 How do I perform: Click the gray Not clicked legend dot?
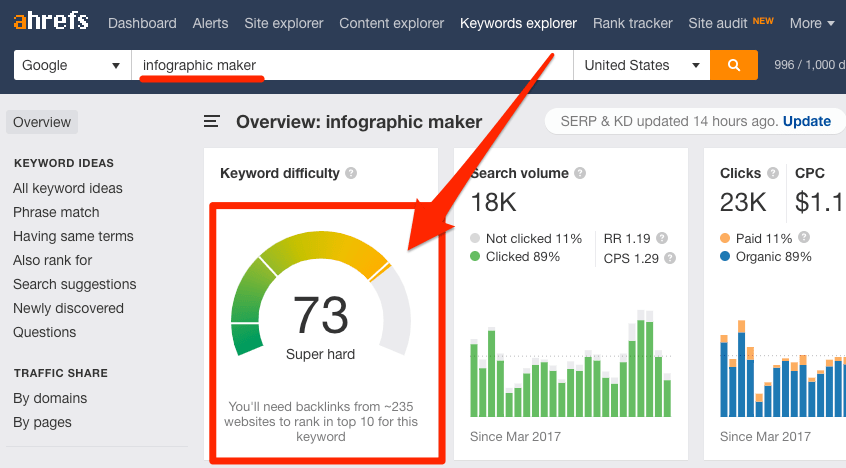(x=475, y=238)
